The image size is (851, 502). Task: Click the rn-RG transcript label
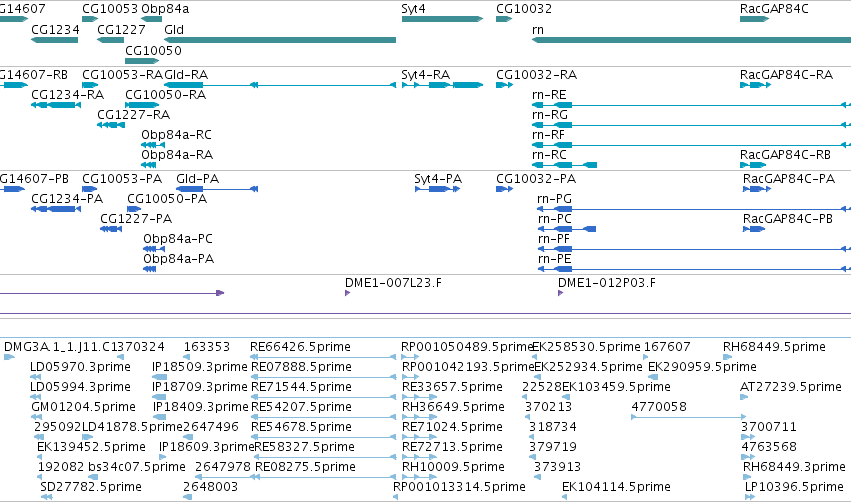(x=550, y=115)
